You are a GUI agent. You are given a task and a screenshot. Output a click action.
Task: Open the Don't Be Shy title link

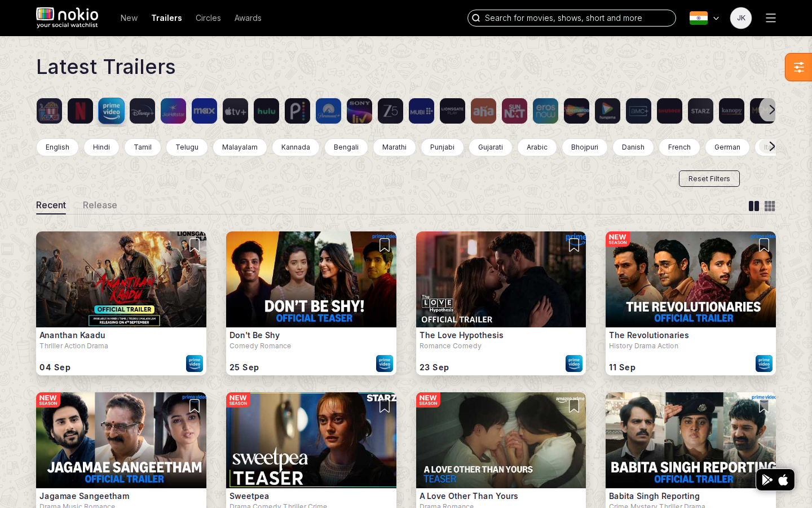click(x=254, y=335)
